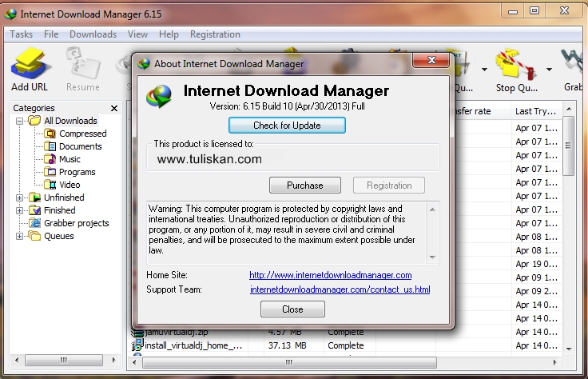Screen dimensions: 588x379
Task: Select the All Downloads folder icon
Action: pyautogui.click(x=34, y=121)
